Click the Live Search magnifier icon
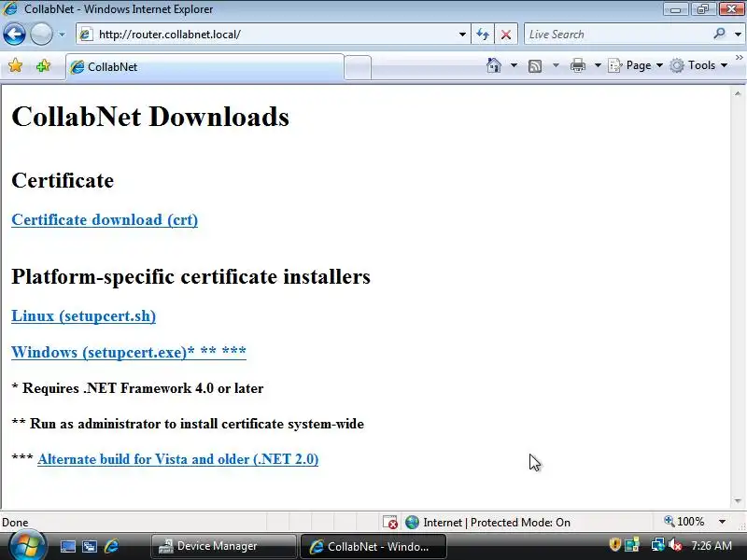 [x=719, y=34]
